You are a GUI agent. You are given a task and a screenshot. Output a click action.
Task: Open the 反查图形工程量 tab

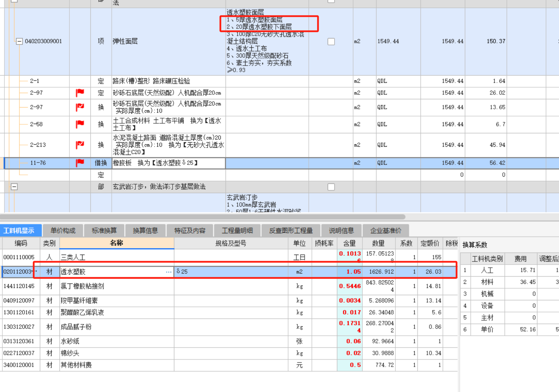tap(291, 231)
